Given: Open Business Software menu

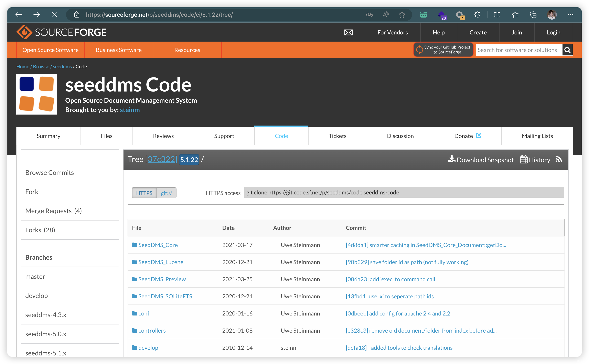Looking at the screenshot, I should point(119,50).
